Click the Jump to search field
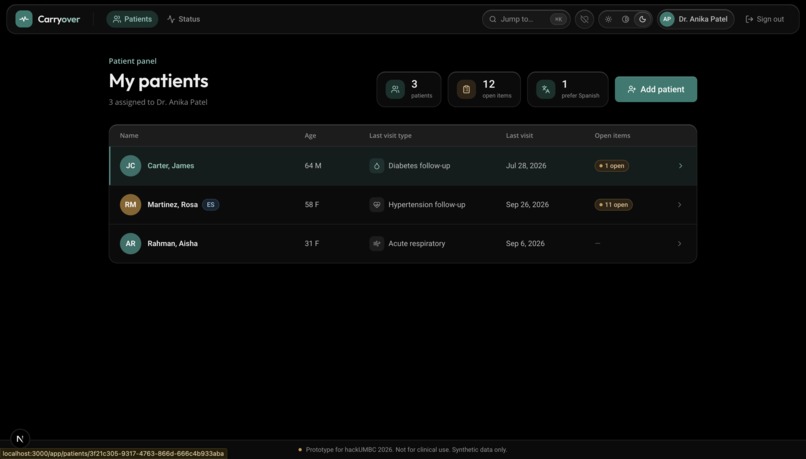Image resolution: width=806 pixels, height=459 pixels. pyautogui.click(x=526, y=19)
